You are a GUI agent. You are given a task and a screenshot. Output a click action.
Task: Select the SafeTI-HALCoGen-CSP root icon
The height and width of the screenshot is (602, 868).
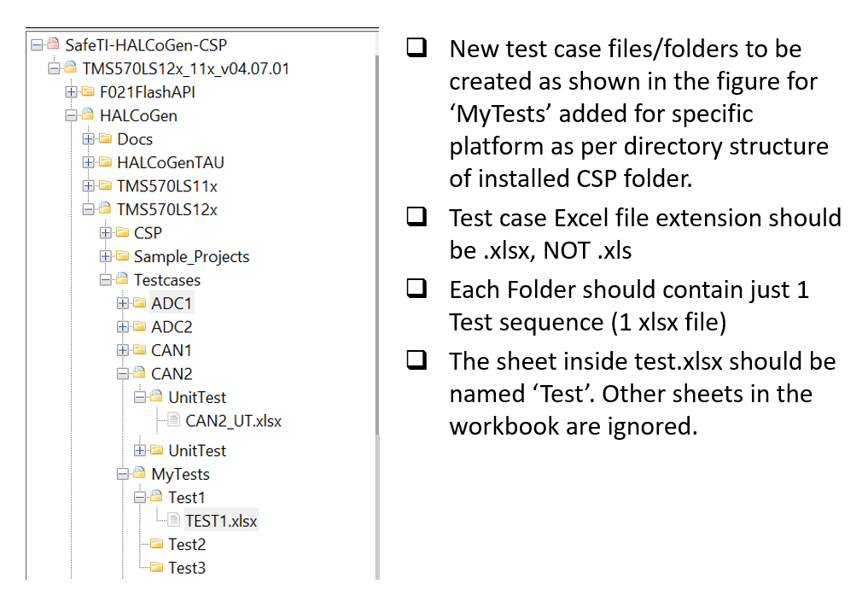pyautogui.click(x=53, y=45)
